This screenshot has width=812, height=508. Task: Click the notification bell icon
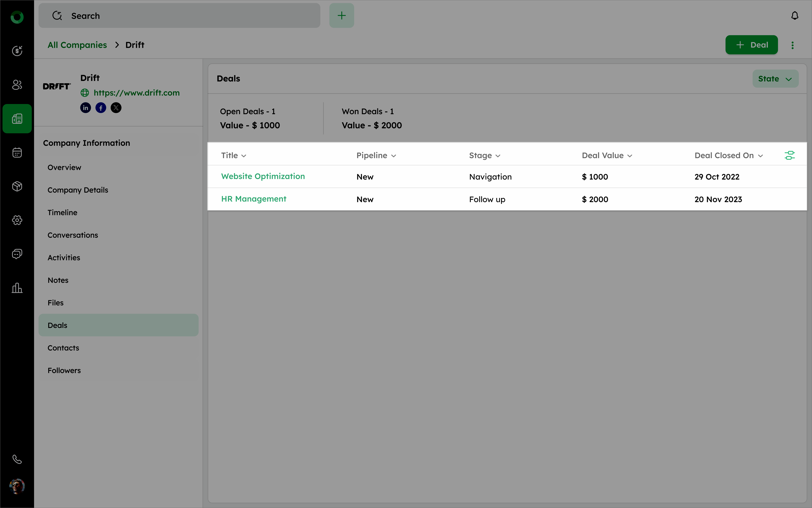(795, 16)
